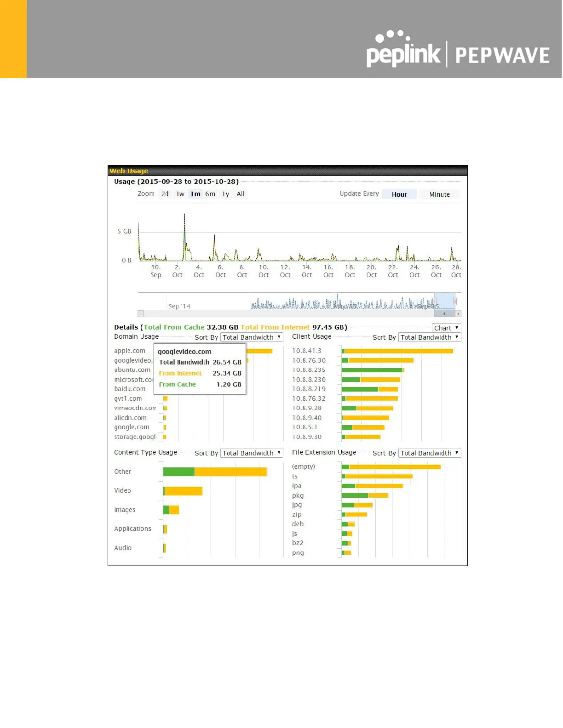
Task: Open Client Usage Sort By dropdown
Action: (x=430, y=337)
